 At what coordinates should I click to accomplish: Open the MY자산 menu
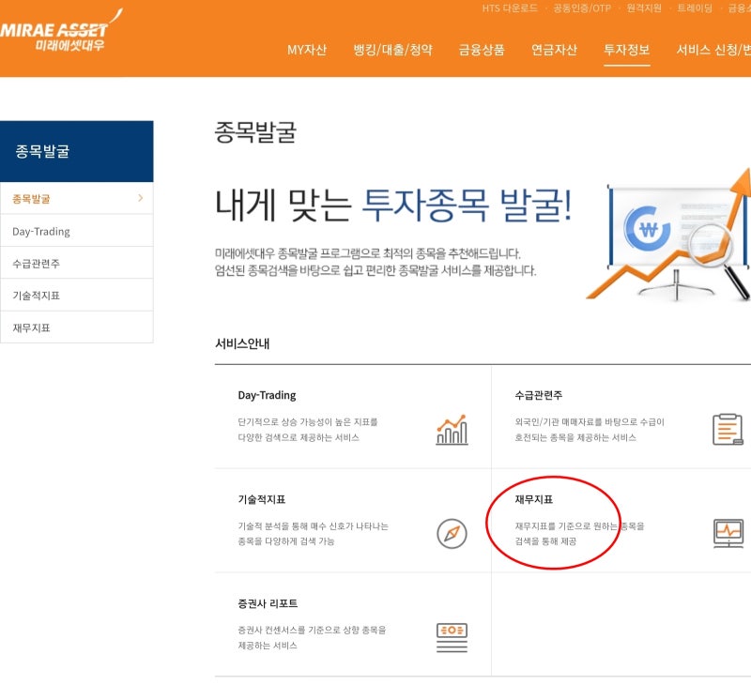click(307, 50)
